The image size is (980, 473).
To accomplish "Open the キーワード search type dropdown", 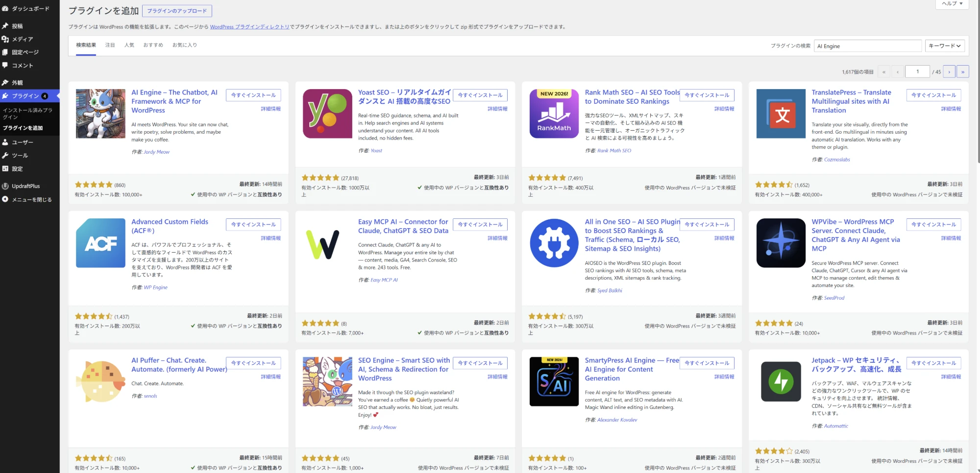I will click(945, 46).
